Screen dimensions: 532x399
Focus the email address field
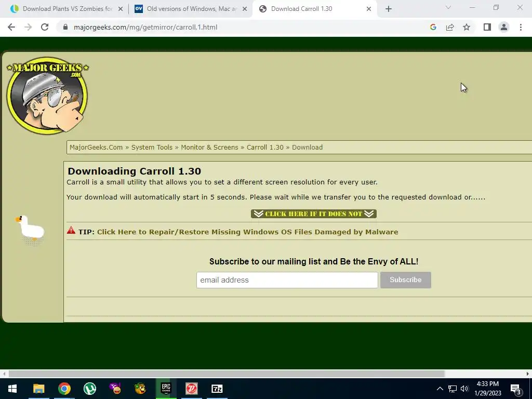[x=287, y=280]
